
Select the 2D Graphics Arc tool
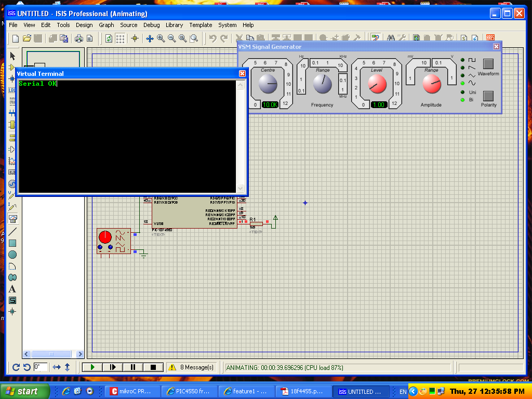point(12,266)
